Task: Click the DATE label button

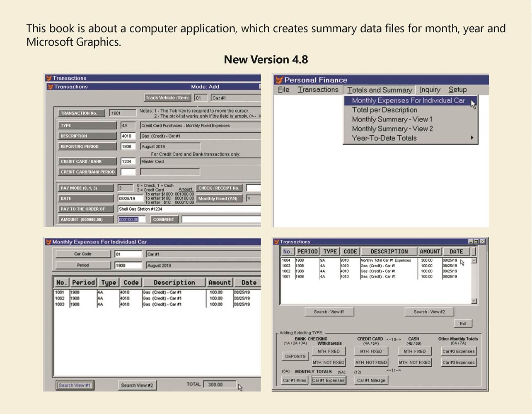Action: coord(85,199)
